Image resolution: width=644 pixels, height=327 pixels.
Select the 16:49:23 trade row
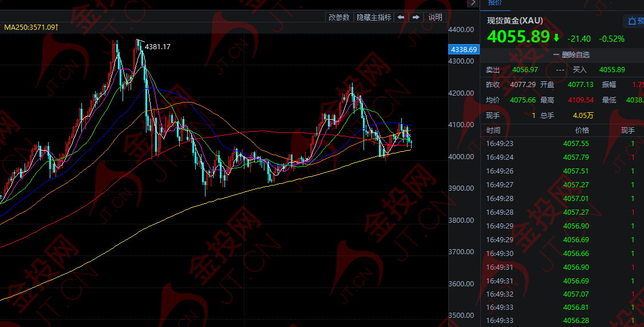click(x=562, y=143)
